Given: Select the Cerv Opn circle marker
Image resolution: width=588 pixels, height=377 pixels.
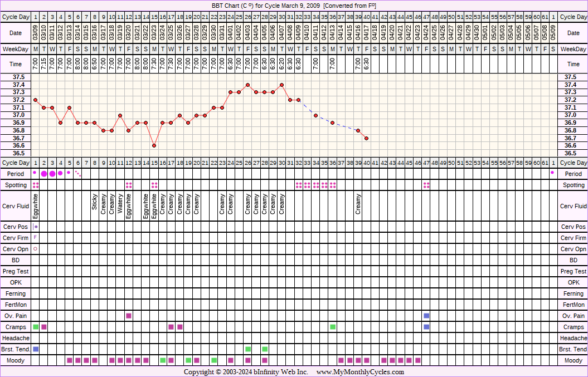Looking at the screenshot, I should (36, 249).
